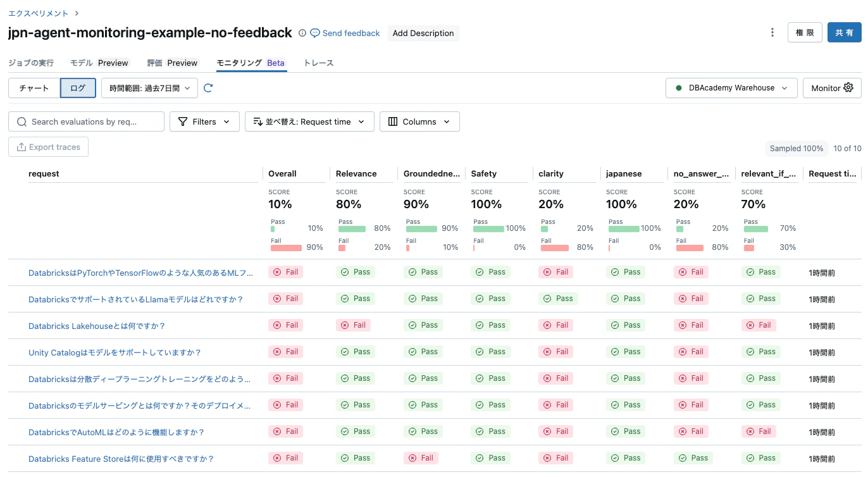Click the Request time column header
Viewport: 868px width, 477px height.
833,173
